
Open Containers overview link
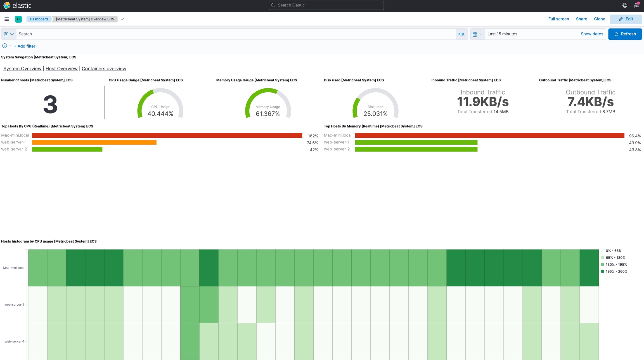coord(104,69)
